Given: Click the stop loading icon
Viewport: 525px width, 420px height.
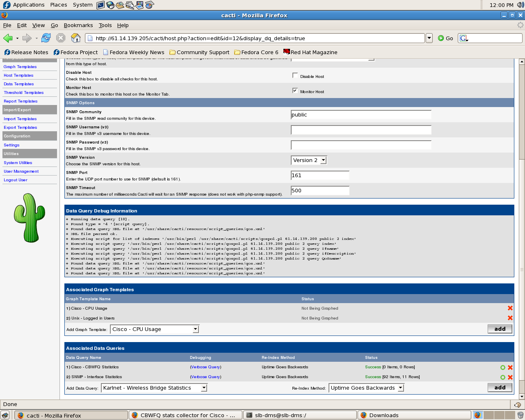Looking at the screenshot, I should [x=61, y=38].
